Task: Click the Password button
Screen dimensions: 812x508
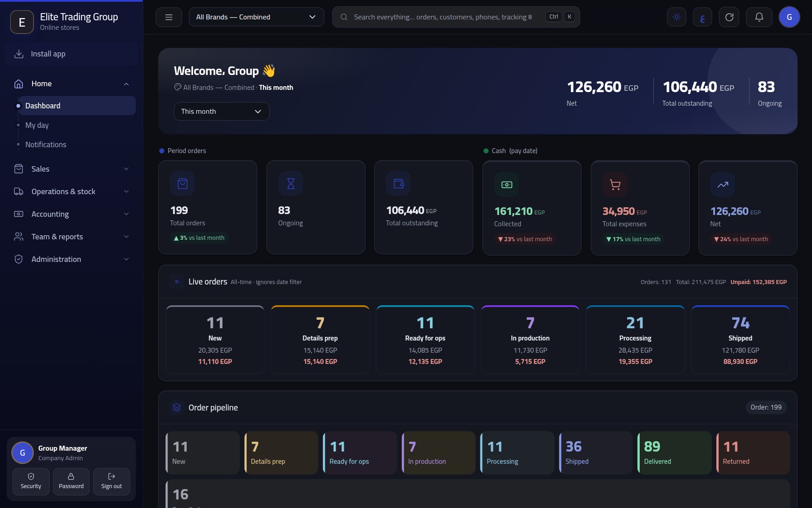Action: 71,481
